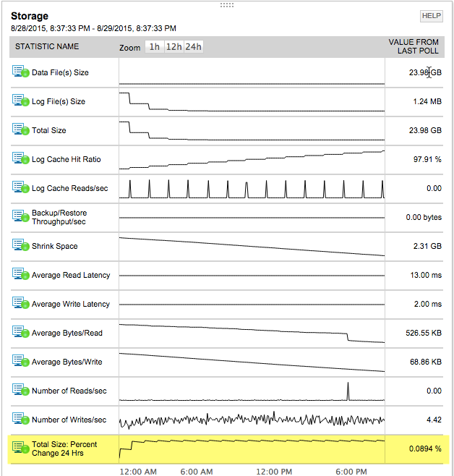Set zoom to 1h

(155, 47)
